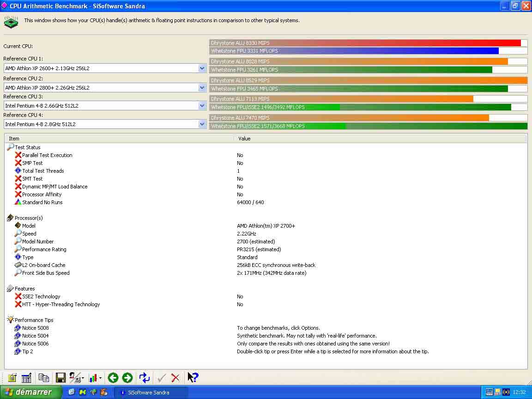The height and width of the screenshot is (399, 532).
Task: Open the bar chart options toolbar icon
Action: click(x=94, y=378)
